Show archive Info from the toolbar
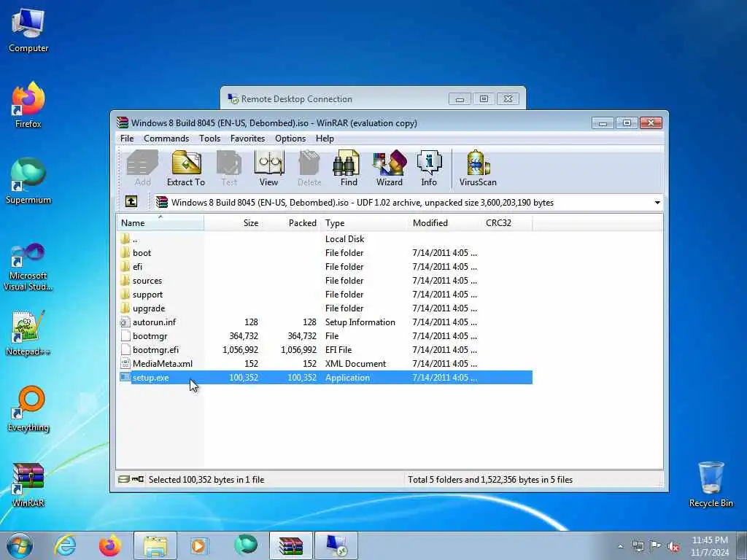Image resolution: width=747 pixels, height=560 pixels. click(x=429, y=168)
